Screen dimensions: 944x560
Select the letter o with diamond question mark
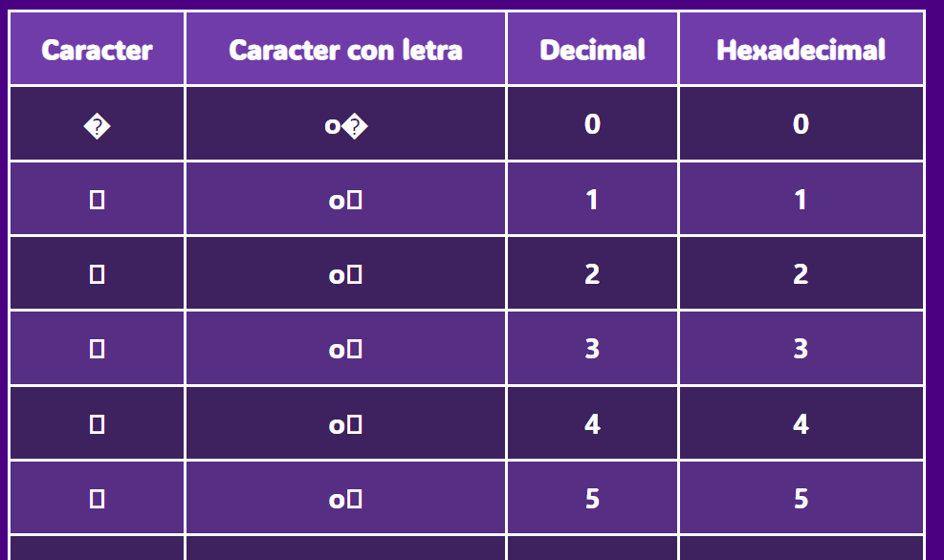pyautogui.click(x=345, y=124)
